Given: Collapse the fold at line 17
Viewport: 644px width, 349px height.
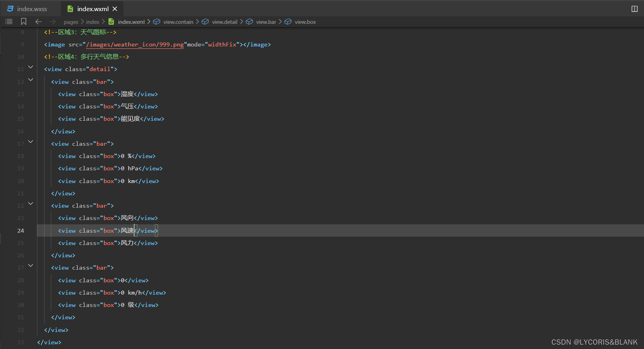Looking at the screenshot, I should [x=31, y=142].
